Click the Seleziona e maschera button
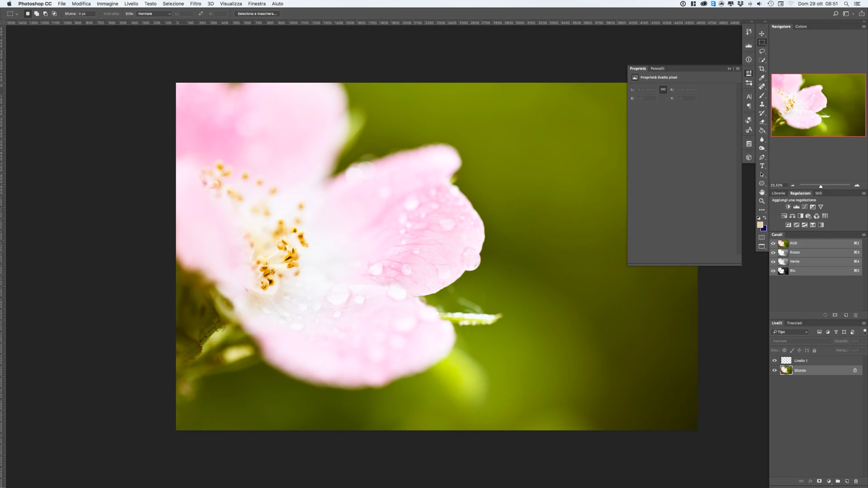The height and width of the screenshot is (488, 868). (x=257, y=14)
